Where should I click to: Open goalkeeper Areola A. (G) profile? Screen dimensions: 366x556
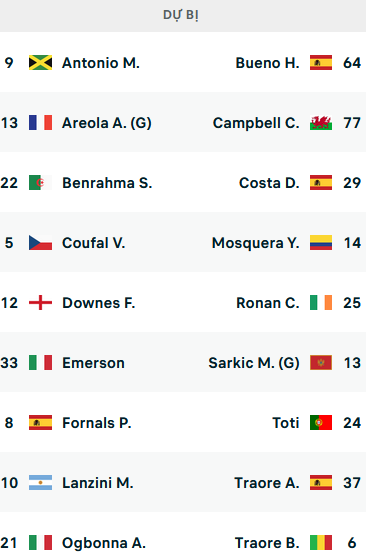pos(107,123)
